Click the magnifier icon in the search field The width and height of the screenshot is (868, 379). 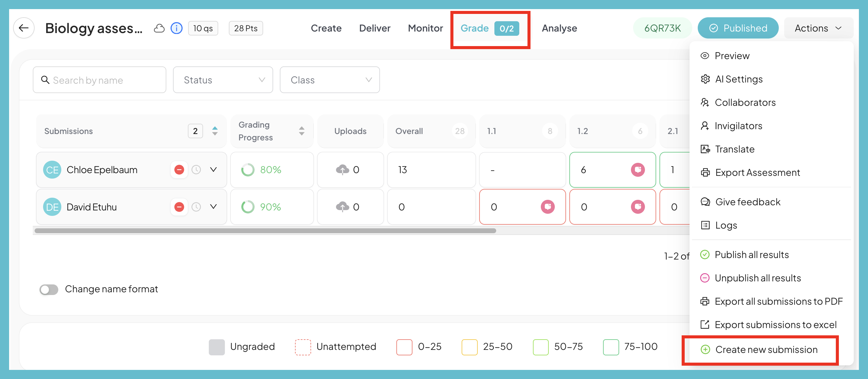point(45,80)
